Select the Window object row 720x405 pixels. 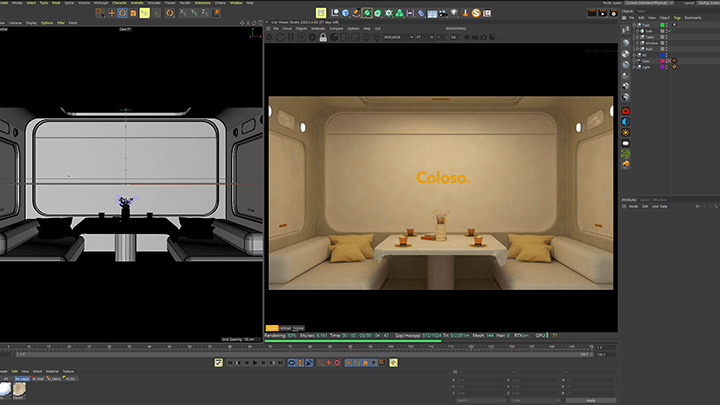pos(651,43)
